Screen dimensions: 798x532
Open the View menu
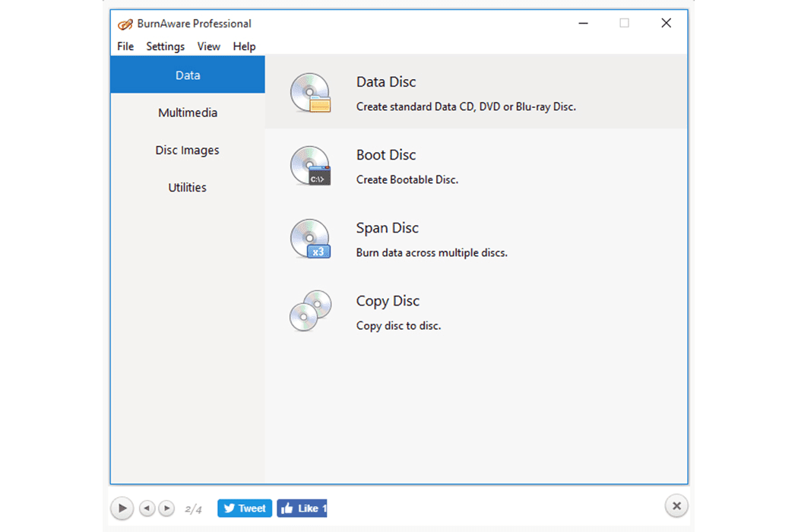tap(209, 46)
